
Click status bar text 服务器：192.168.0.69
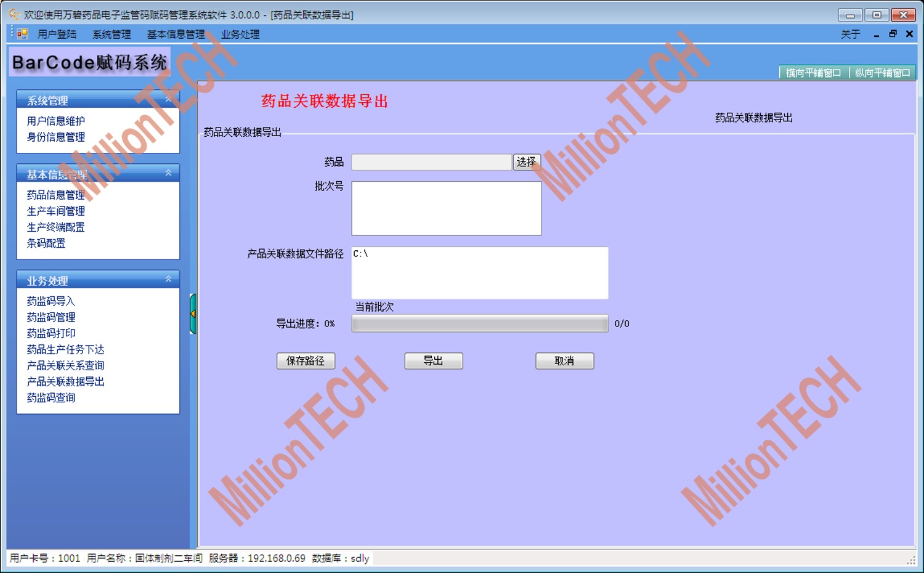coord(257,558)
